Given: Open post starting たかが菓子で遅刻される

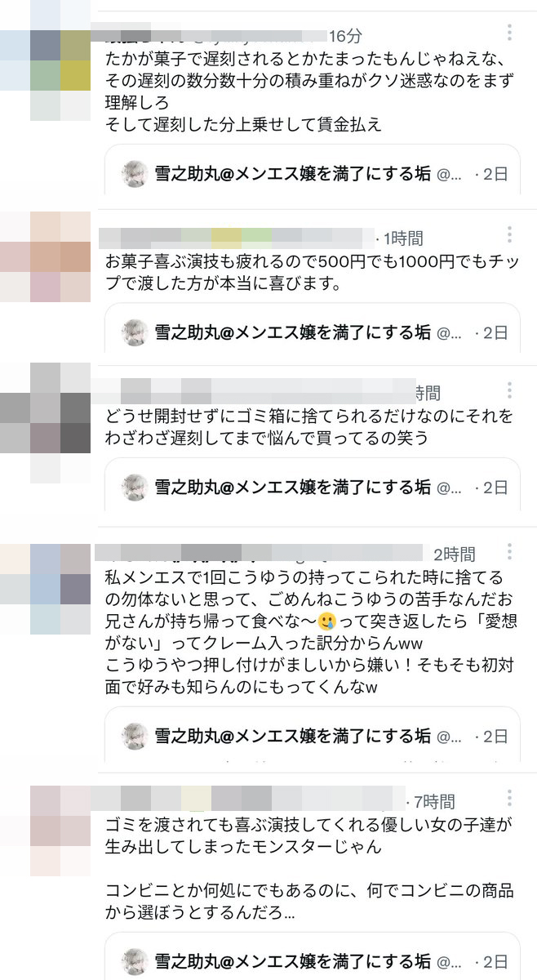Looking at the screenshot, I should pyautogui.click(x=304, y=92).
